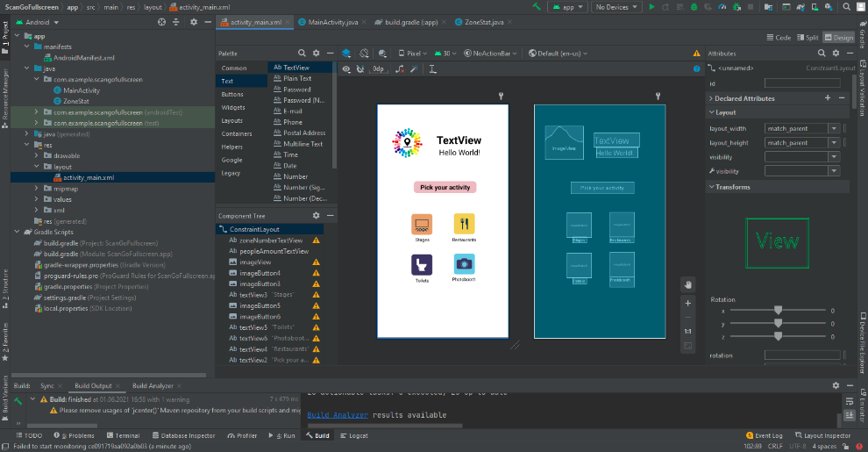The image size is (868, 452).
Task: Click the Orientation for Preview icon
Action: (365, 54)
